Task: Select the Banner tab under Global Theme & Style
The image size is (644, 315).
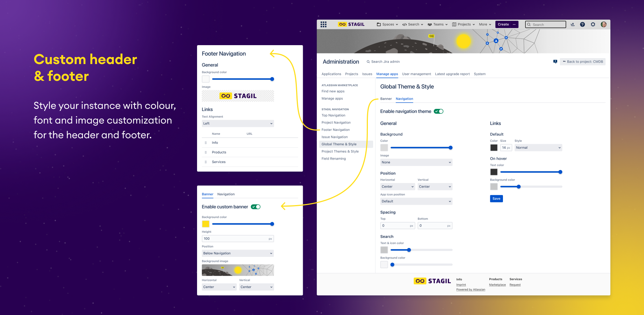Action: pyautogui.click(x=386, y=99)
